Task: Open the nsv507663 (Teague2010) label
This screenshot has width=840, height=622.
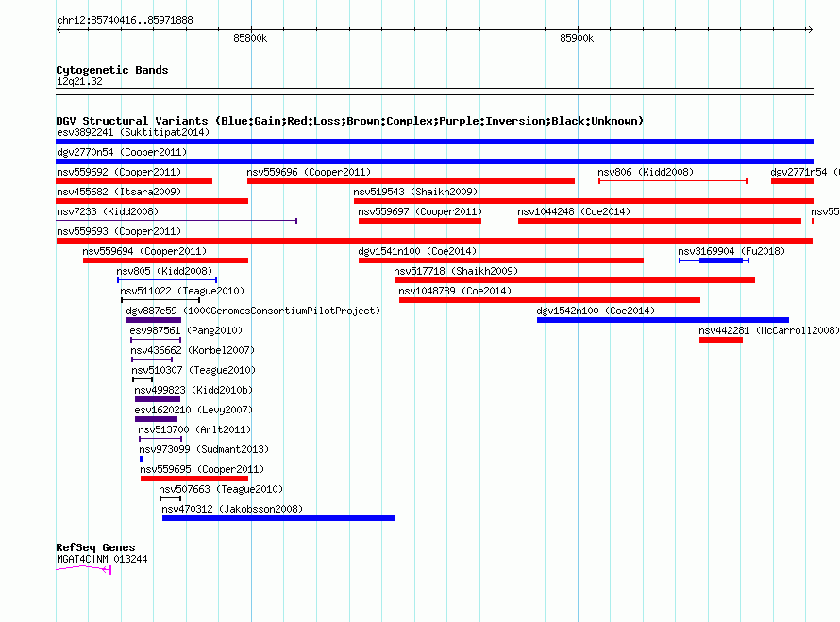Action: pos(221,489)
